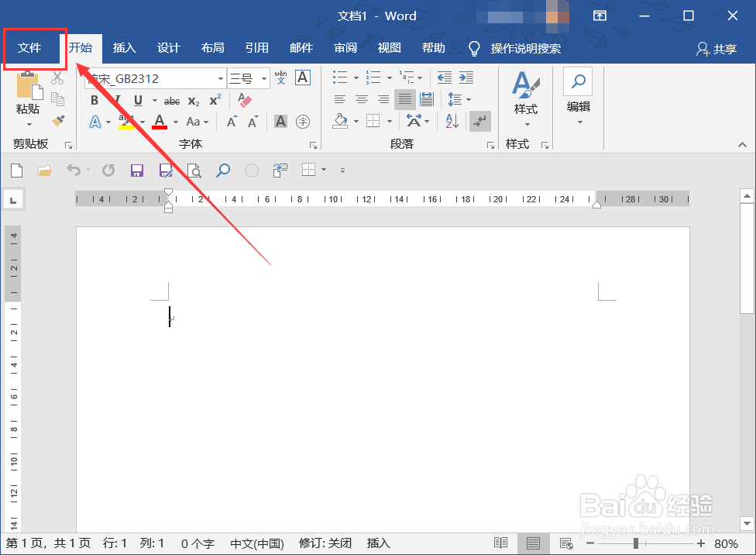756x555 pixels.
Task: Enable center paragraph alignment
Action: pos(361,99)
